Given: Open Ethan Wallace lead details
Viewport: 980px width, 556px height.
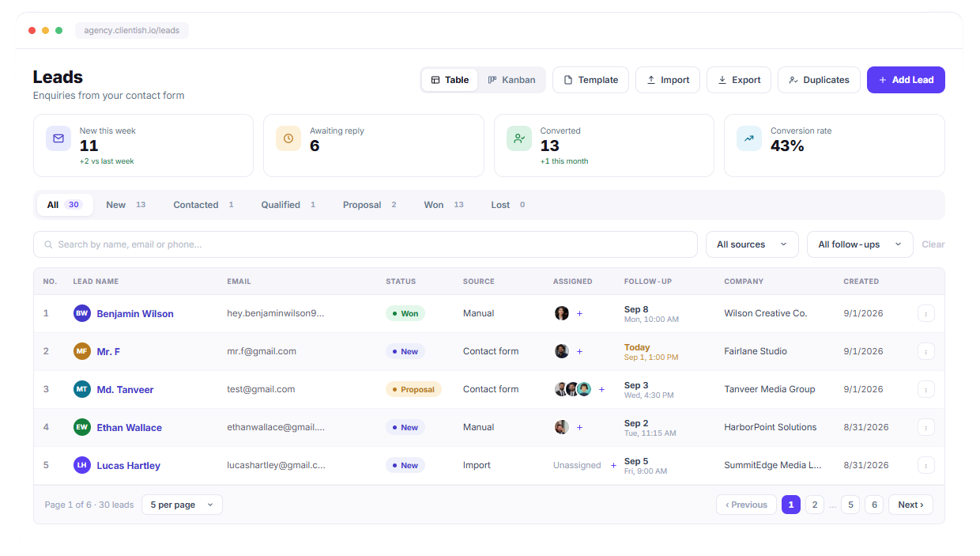Looking at the screenshot, I should [x=129, y=427].
